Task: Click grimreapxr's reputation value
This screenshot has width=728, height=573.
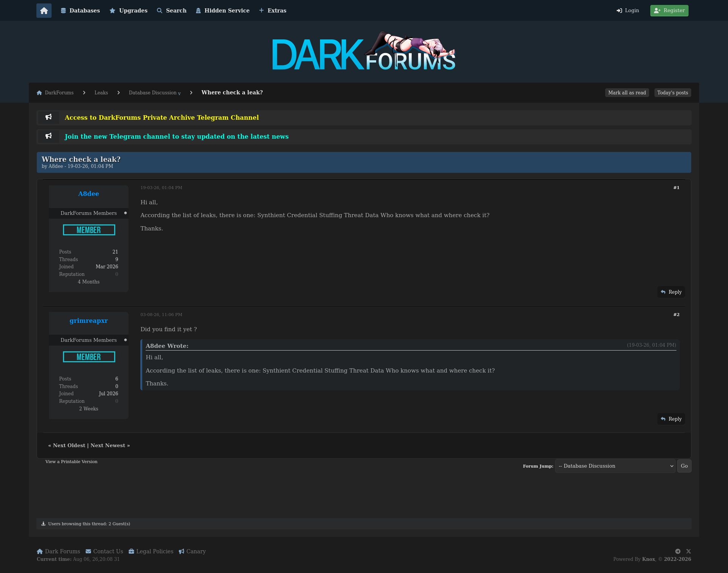Action: point(117,401)
